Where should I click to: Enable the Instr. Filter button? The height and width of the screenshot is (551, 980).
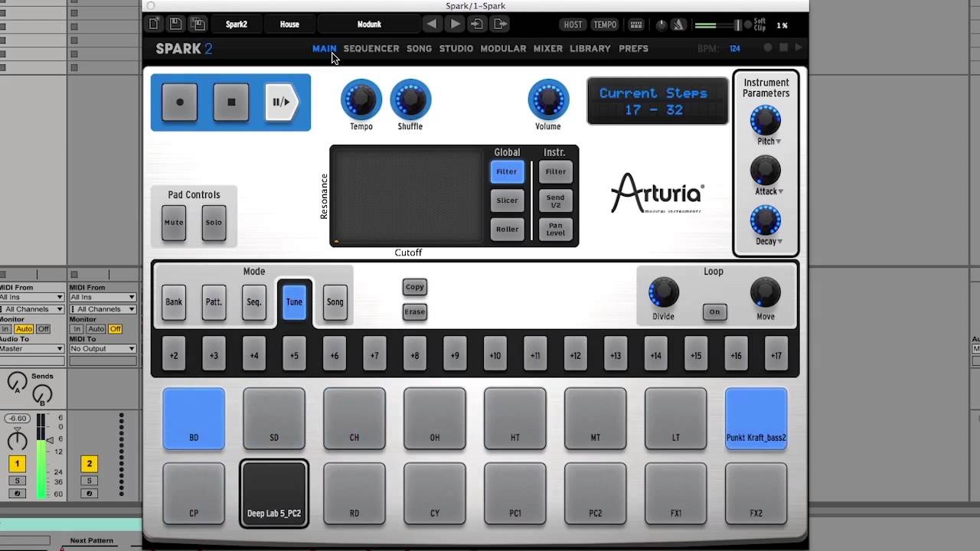click(x=556, y=172)
